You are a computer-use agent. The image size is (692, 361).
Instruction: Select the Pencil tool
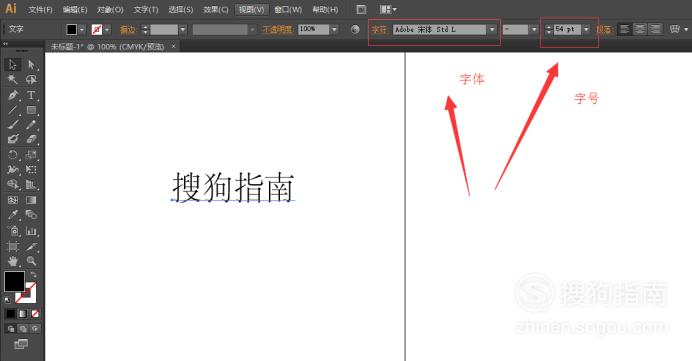tap(31, 124)
